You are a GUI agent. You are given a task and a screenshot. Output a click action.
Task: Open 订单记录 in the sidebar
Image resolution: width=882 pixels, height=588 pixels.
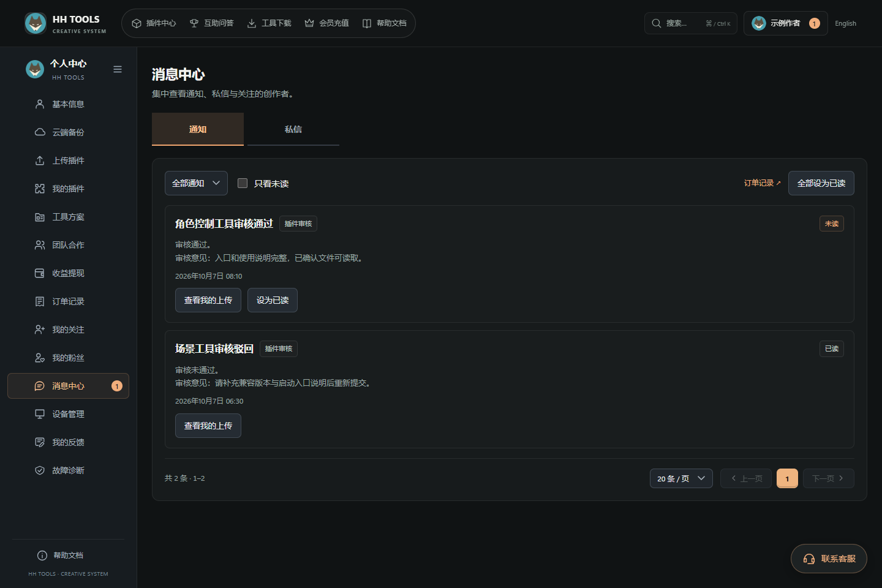pyautogui.click(x=68, y=301)
